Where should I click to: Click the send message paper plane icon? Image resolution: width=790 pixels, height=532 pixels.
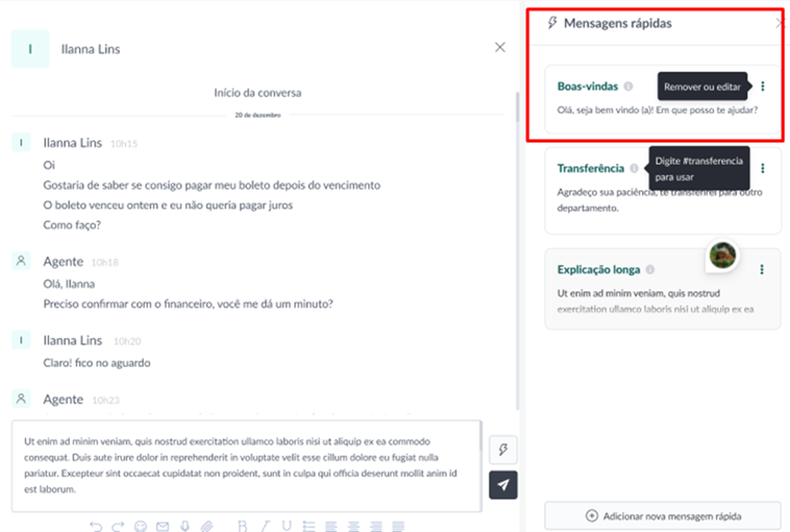coord(503,485)
